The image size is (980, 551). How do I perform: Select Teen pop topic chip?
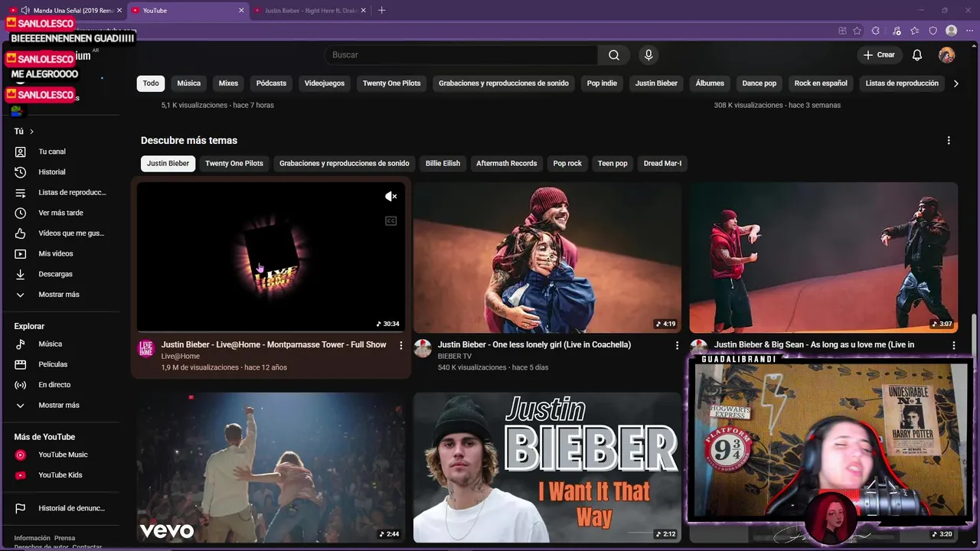click(612, 164)
